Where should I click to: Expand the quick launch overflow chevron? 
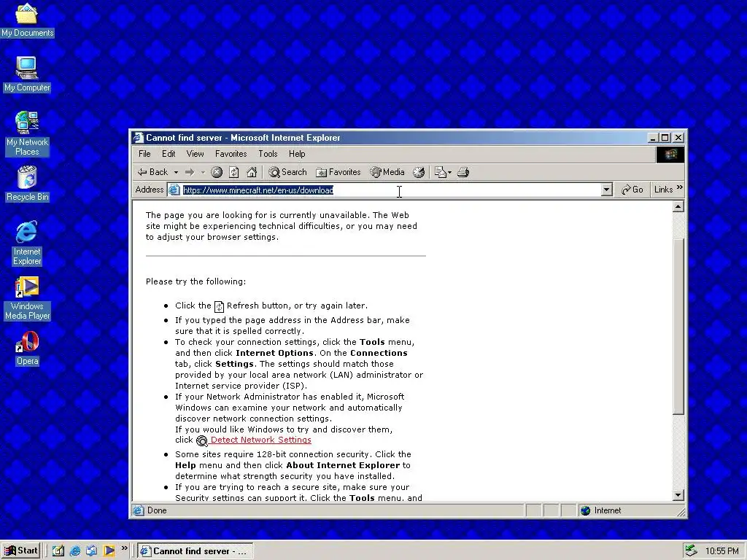coord(124,548)
